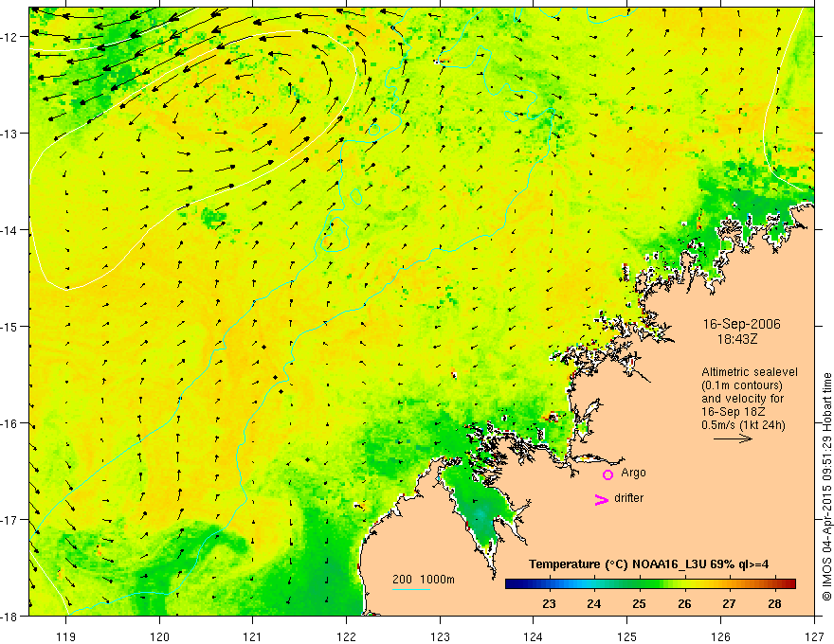Click color bar tick label "26"
Viewport: 834px width, 644px height.
point(684,603)
